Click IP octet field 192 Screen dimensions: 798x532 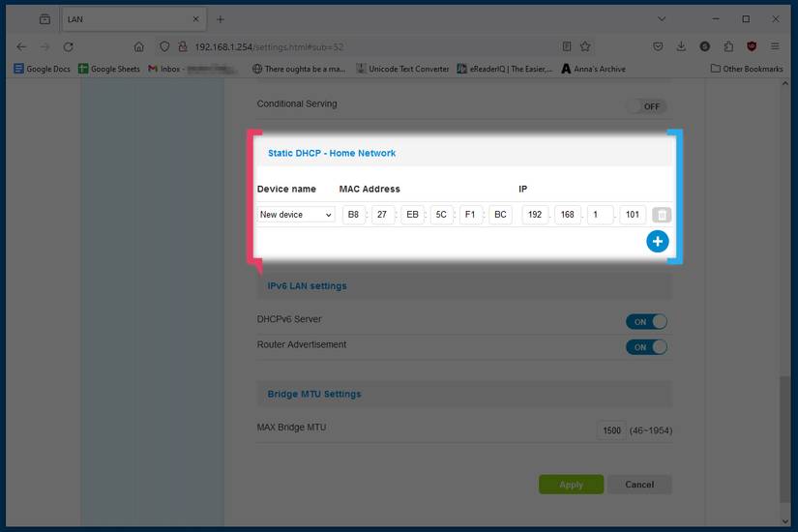pos(535,215)
